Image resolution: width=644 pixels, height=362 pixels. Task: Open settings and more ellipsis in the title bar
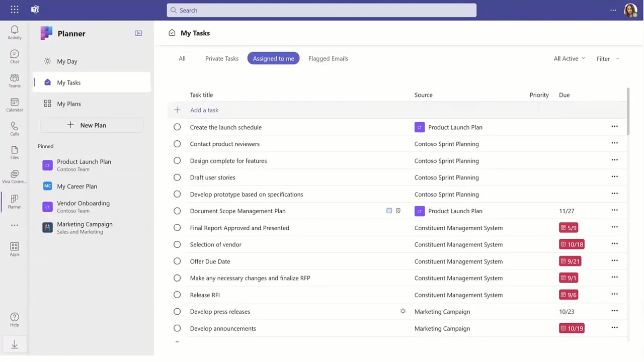613,10
